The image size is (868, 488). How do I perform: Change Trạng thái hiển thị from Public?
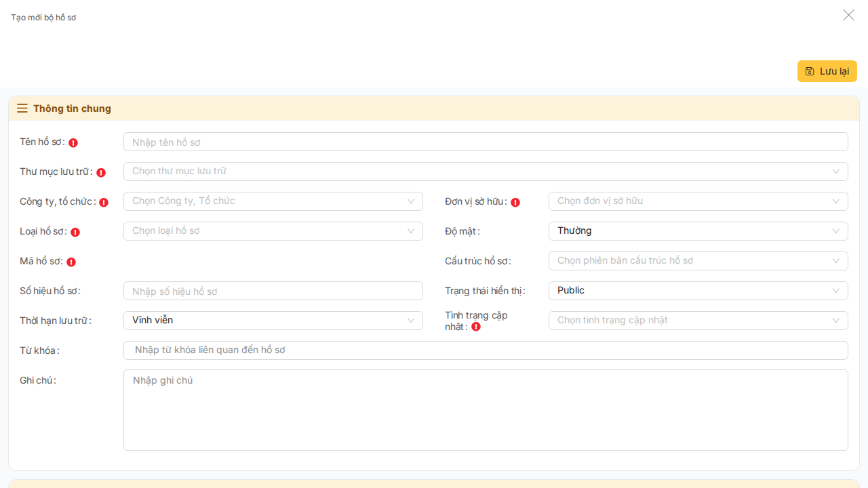tap(698, 291)
